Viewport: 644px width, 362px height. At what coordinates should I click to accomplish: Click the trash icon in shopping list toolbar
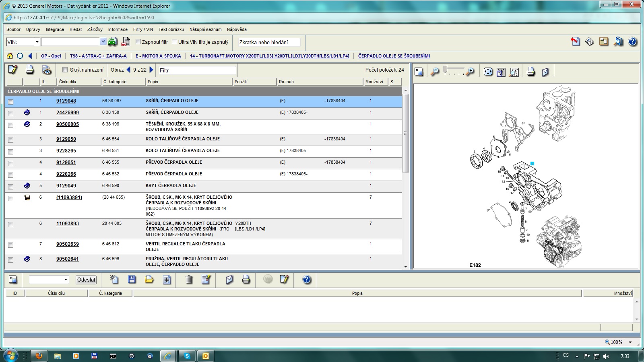189,280
